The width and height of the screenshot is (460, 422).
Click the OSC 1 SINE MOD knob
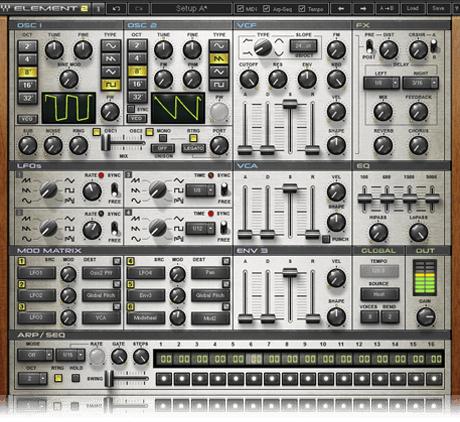pos(69,79)
